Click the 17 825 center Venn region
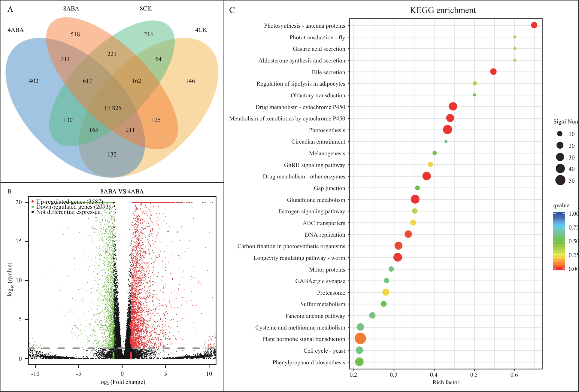Image resolution: width=579 pixels, height=392 pixels. pyautogui.click(x=113, y=108)
